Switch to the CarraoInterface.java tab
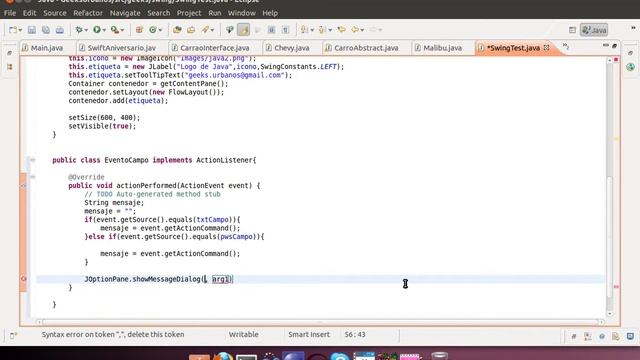 pos(215,48)
